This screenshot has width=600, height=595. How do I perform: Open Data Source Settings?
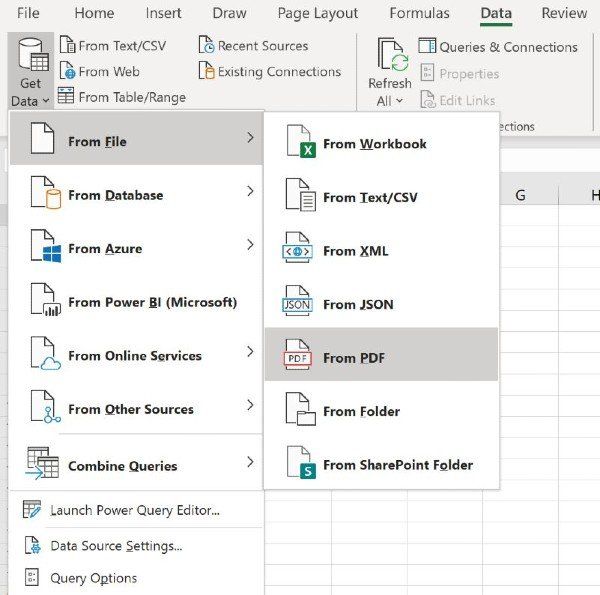tap(115, 546)
